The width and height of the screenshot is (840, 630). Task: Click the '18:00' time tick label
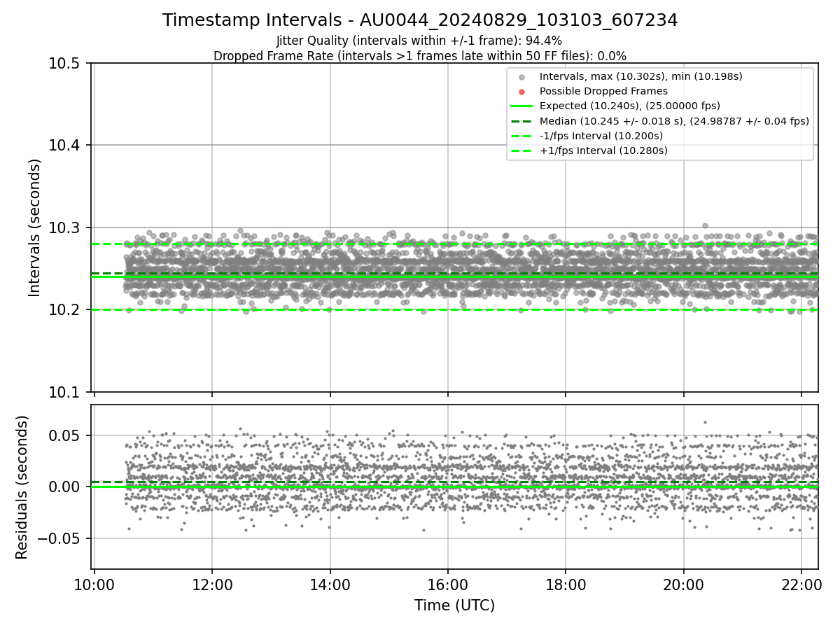coord(566,583)
